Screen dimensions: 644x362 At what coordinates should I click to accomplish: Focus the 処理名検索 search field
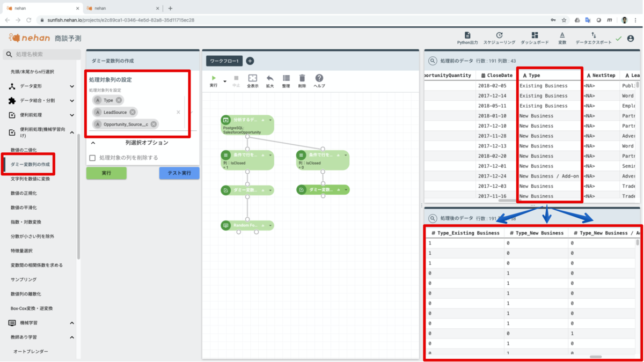coord(42,54)
